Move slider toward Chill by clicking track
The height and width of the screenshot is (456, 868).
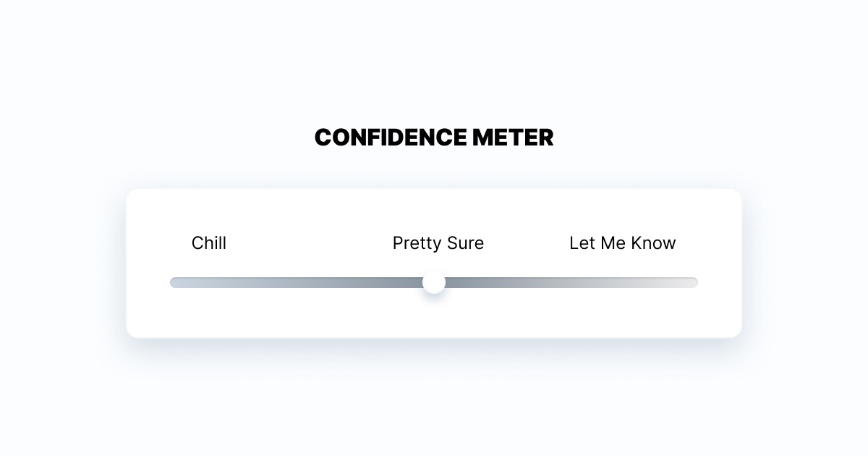coord(289,282)
